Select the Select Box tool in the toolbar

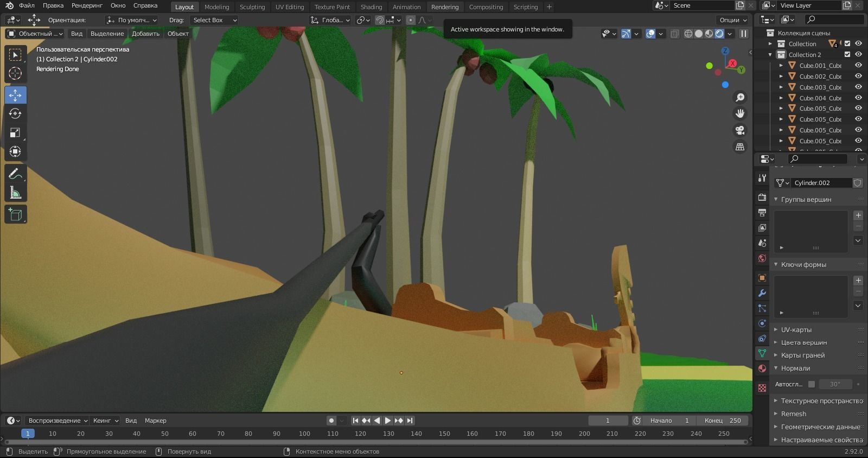point(15,55)
